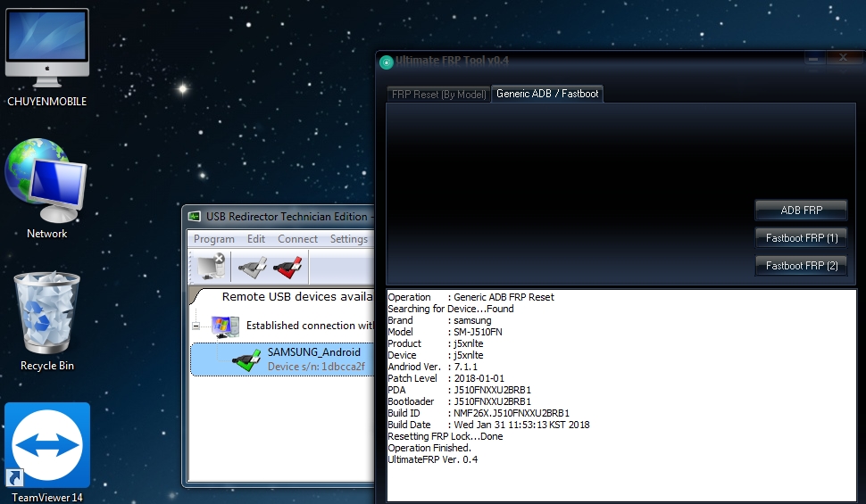
Task: Minimize the Ultimate FRP Tool window
Action: click(813, 58)
